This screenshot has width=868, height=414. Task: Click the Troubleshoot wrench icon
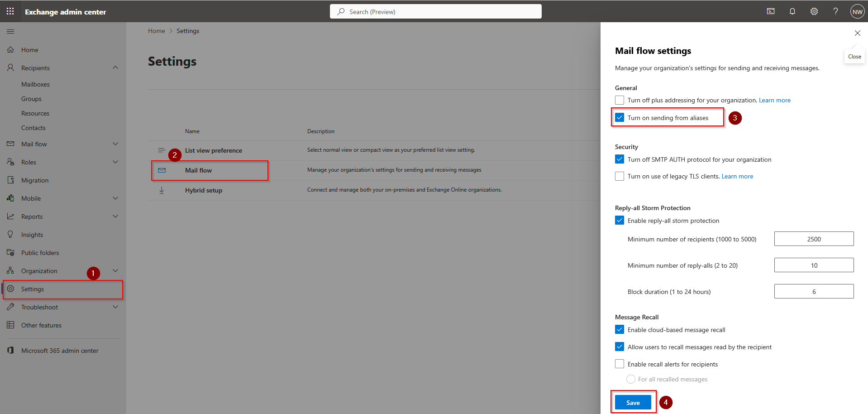10,307
